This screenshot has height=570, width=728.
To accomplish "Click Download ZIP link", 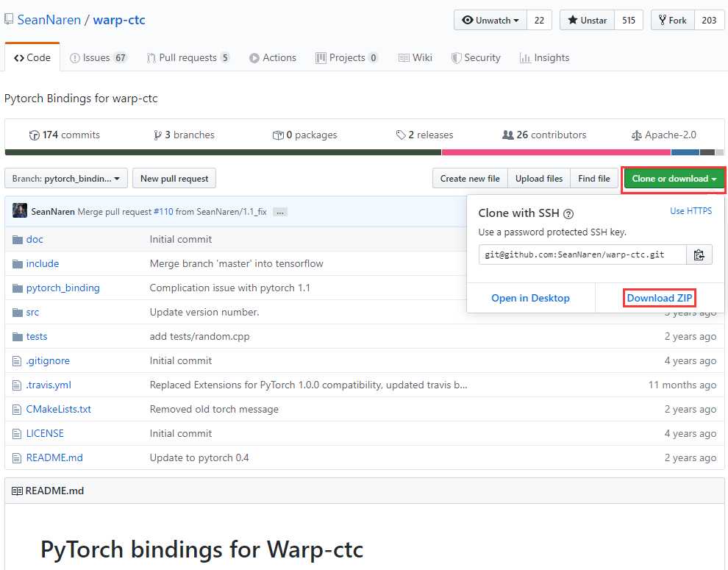I will tap(660, 298).
